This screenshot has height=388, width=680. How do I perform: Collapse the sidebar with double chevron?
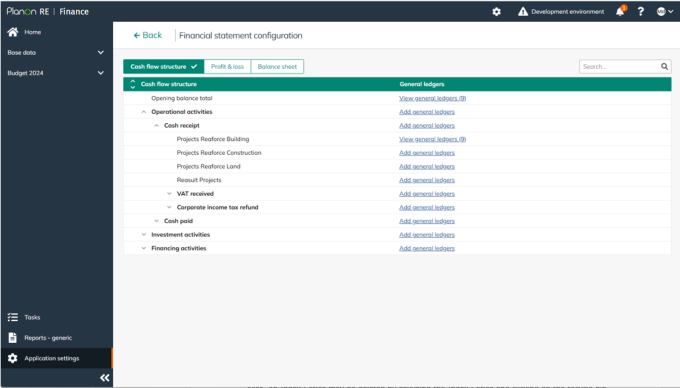pos(105,378)
